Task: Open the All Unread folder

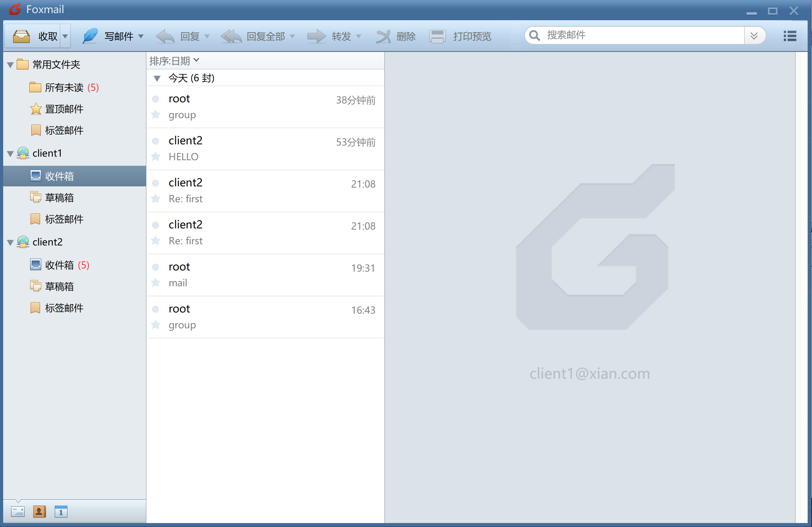Action: point(64,87)
